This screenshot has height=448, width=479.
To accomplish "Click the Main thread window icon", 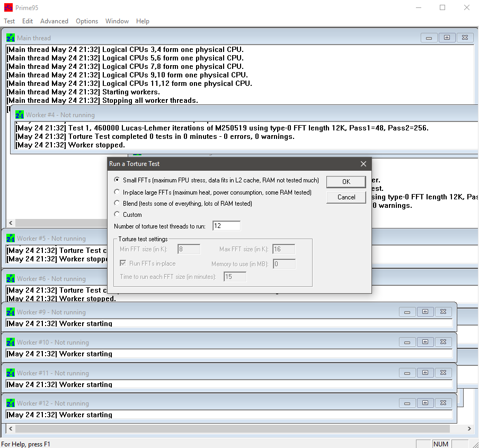I will 11,38.
